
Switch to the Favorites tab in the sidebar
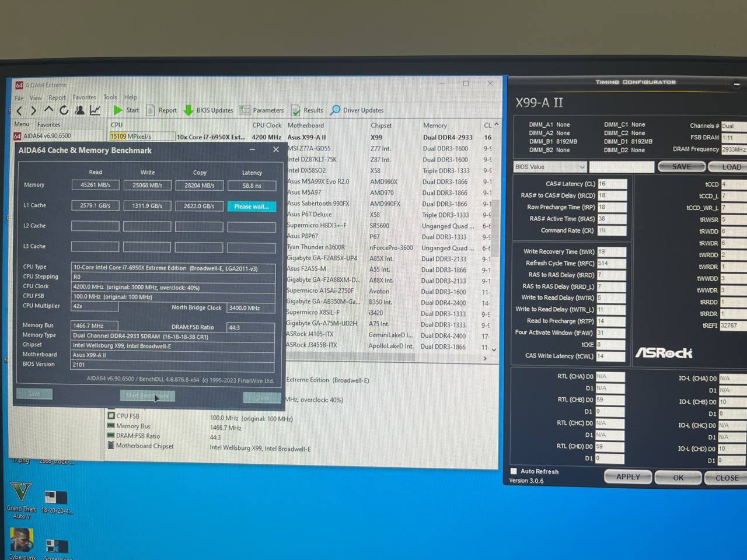pos(48,125)
